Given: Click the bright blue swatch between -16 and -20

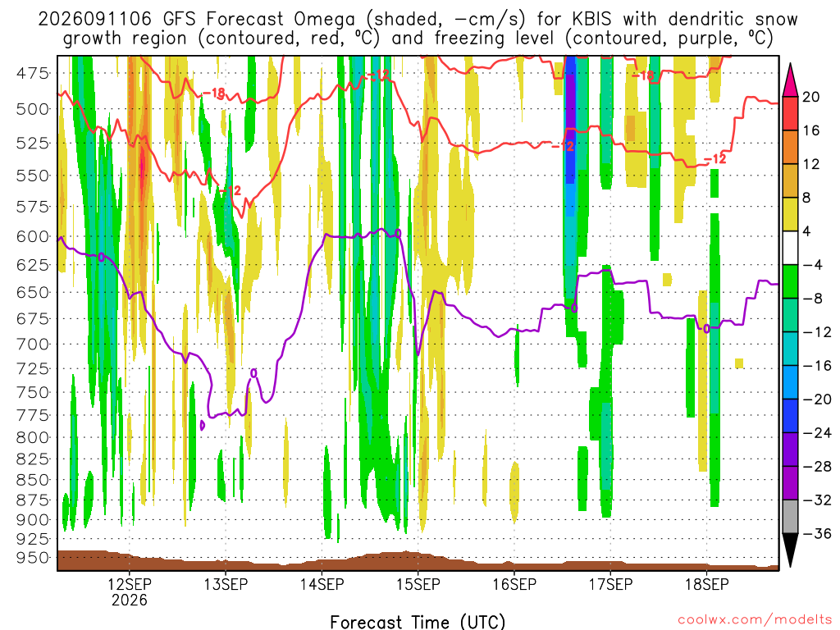Looking at the screenshot, I should (790, 382).
